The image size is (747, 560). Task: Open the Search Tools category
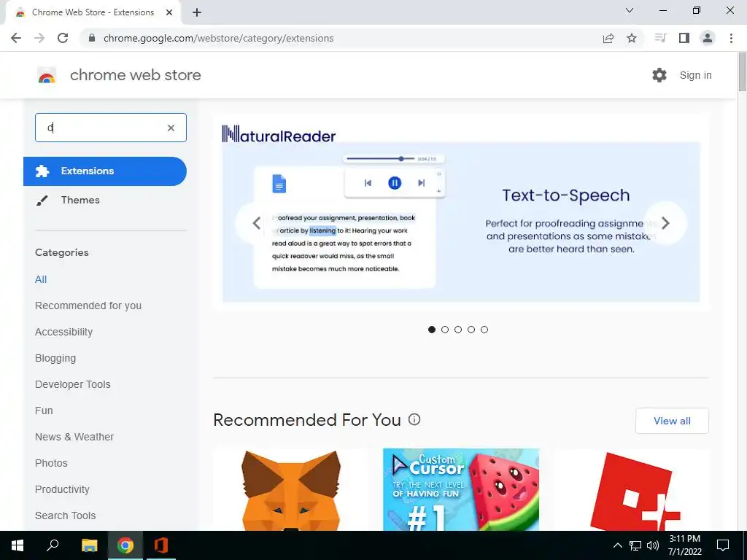pyautogui.click(x=65, y=516)
